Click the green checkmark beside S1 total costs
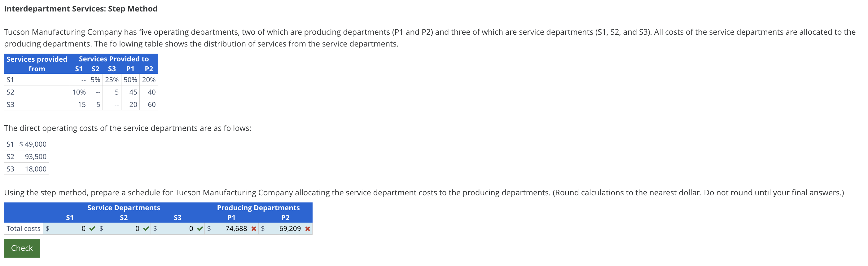The width and height of the screenshot is (868, 266). point(92,228)
